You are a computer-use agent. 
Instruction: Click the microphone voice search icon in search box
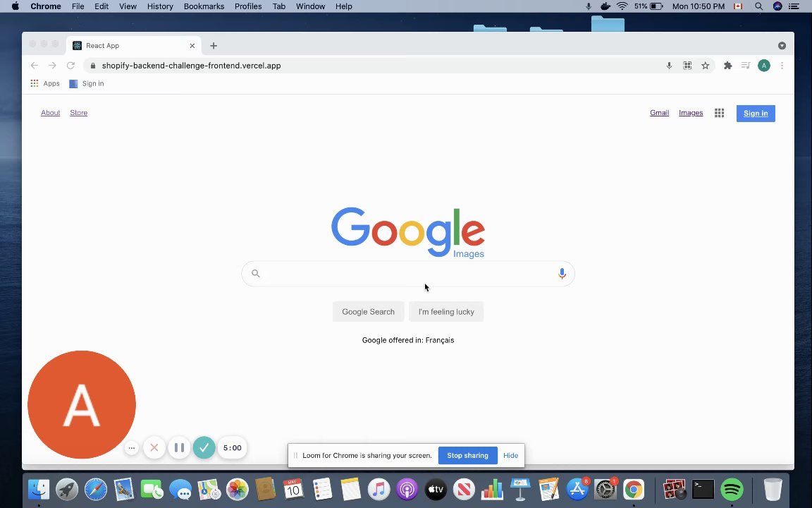click(562, 274)
